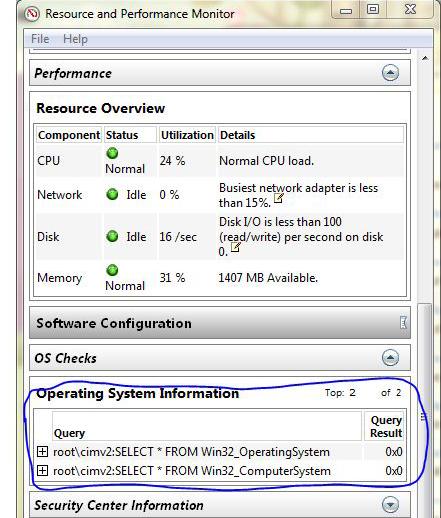Click the green Memory status indicator
The image size is (441, 518).
[112, 270]
